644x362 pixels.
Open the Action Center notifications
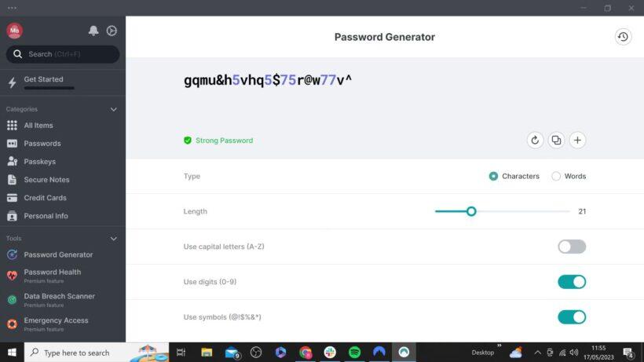[628, 353]
